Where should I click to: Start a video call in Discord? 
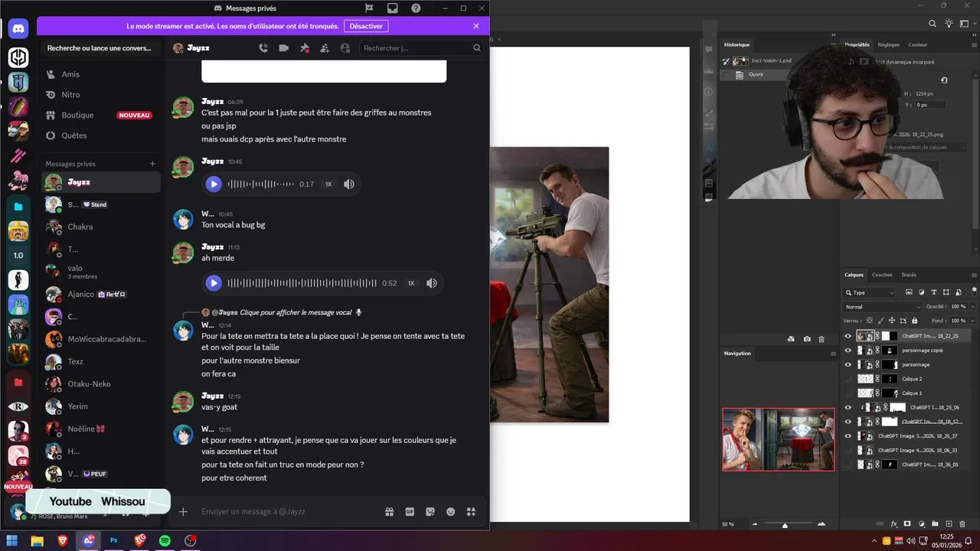coord(284,48)
